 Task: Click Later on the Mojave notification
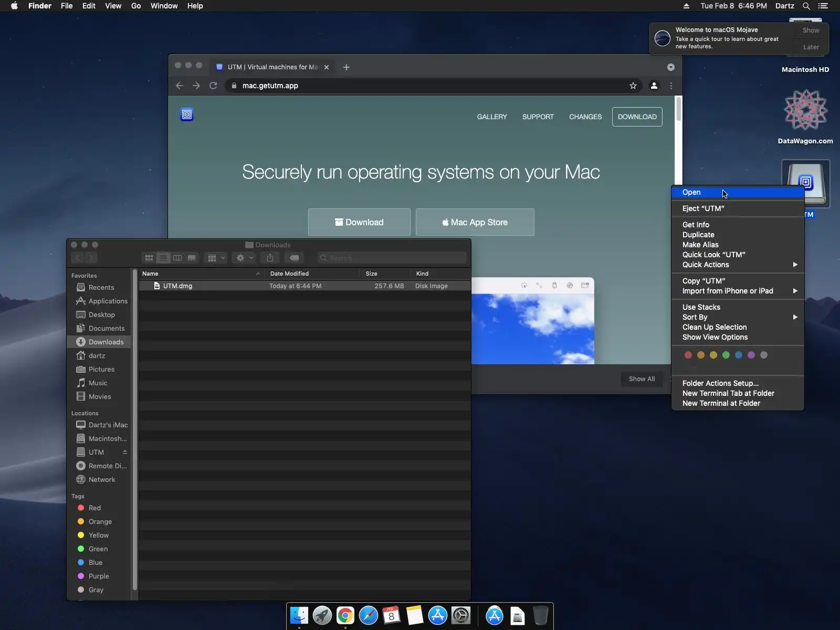tap(811, 47)
